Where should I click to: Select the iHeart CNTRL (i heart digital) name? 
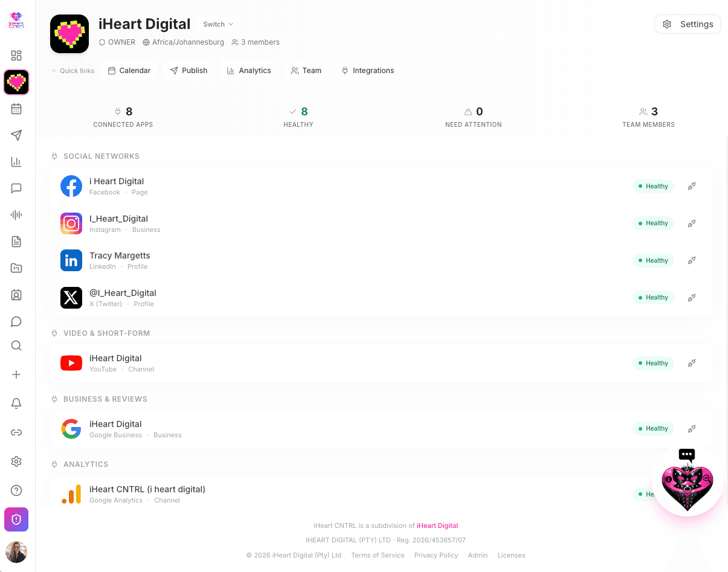(147, 489)
